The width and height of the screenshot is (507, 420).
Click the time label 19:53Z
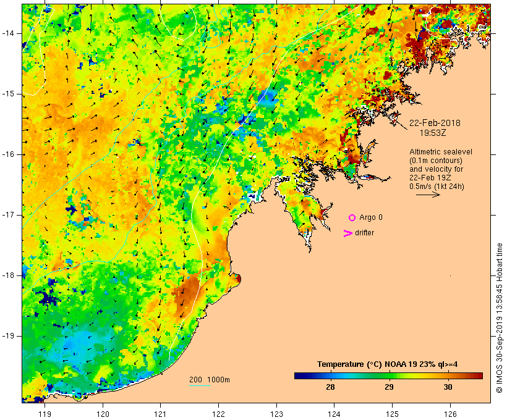433,133
